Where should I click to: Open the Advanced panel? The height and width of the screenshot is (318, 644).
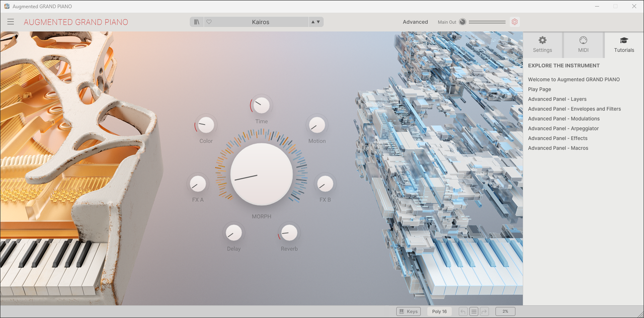click(415, 22)
